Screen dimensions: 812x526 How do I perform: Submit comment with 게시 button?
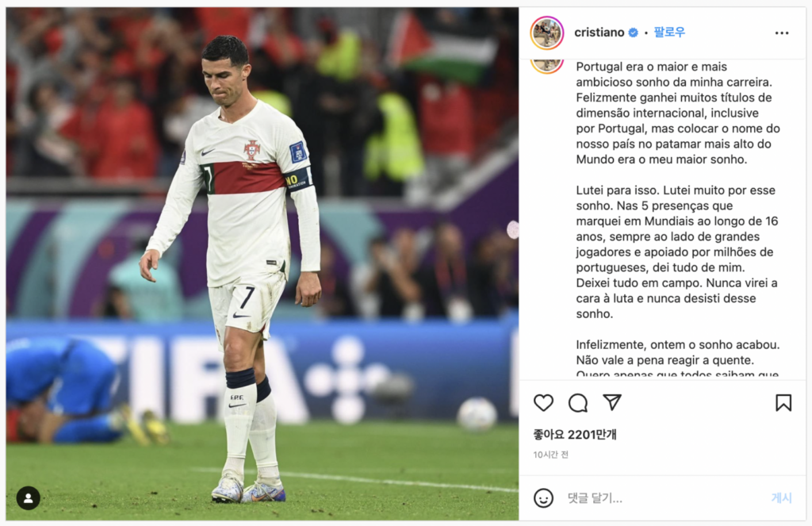pyautogui.click(x=781, y=498)
